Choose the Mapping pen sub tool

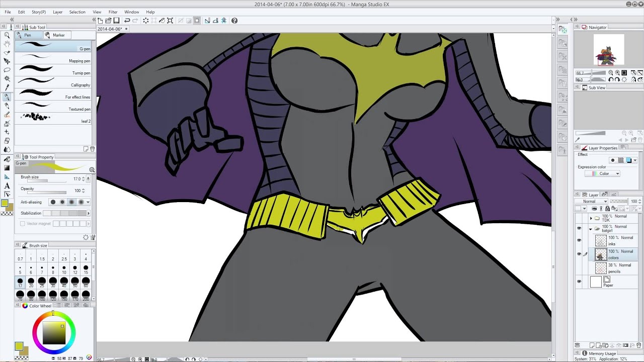[x=53, y=57]
